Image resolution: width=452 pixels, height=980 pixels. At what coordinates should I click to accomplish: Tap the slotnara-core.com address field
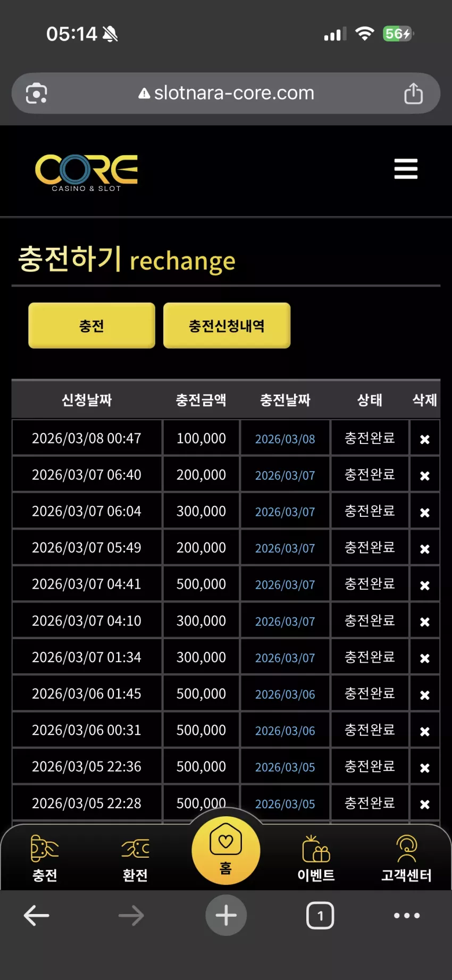pyautogui.click(x=226, y=93)
